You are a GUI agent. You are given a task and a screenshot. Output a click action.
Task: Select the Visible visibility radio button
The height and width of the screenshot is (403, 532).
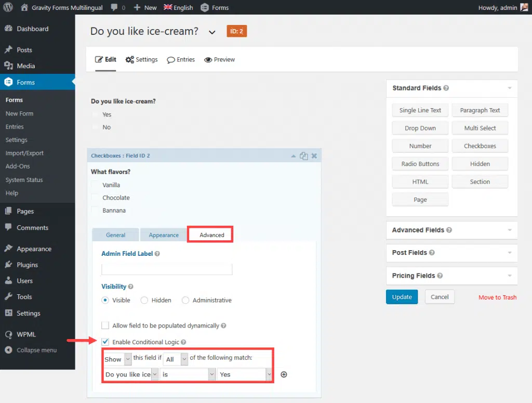tap(105, 300)
